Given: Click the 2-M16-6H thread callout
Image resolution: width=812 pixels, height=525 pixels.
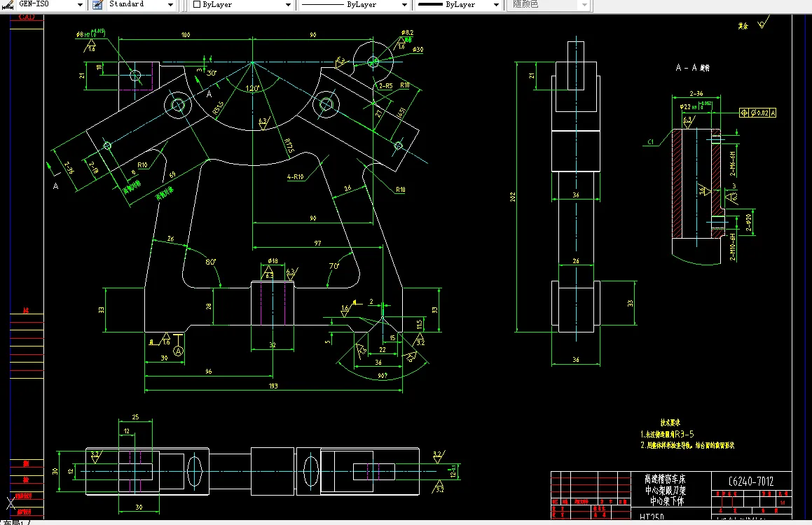Looking at the screenshot, I should [x=732, y=164].
